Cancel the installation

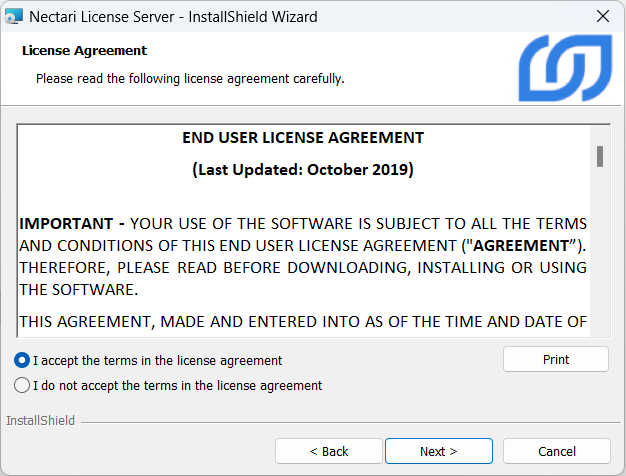click(x=556, y=451)
